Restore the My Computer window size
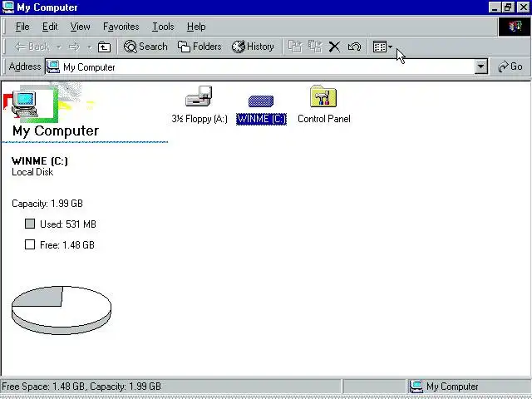This screenshot has width=532, height=399. click(x=508, y=7)
